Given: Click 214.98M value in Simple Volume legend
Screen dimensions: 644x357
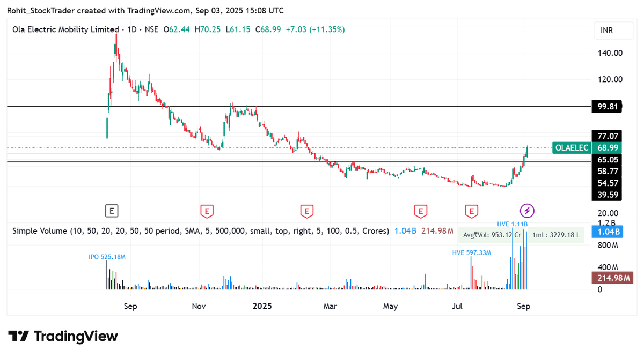Looking at the screenshot, I should tap(437, 231).
